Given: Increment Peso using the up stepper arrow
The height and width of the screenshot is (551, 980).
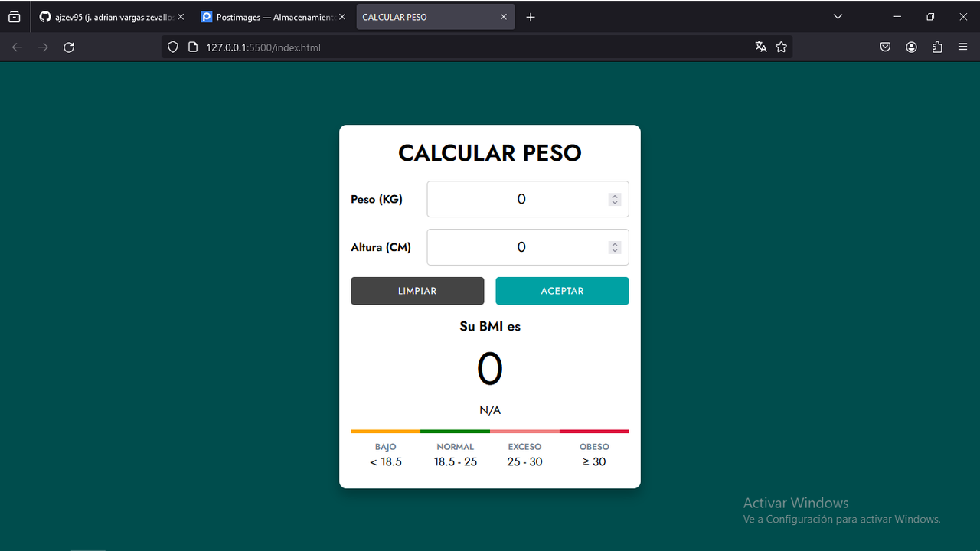Looking at the screenshot, I should (x=614, y=195).
